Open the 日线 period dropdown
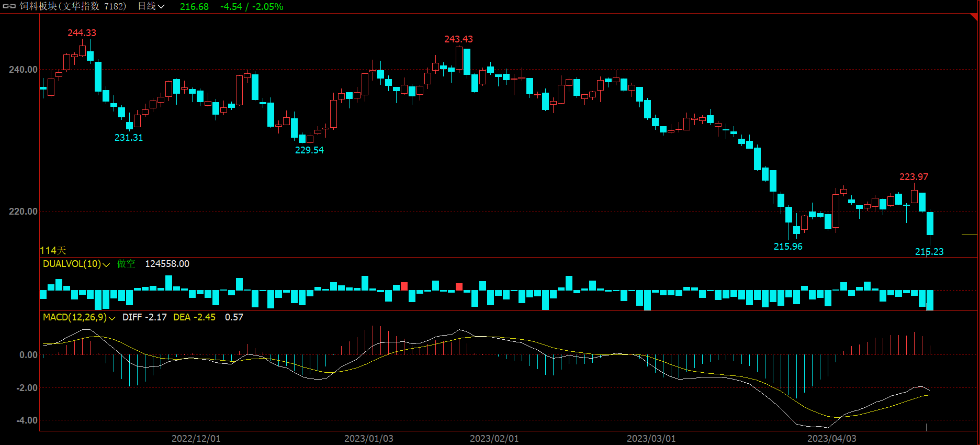The image size is (980, 445). 151,6
